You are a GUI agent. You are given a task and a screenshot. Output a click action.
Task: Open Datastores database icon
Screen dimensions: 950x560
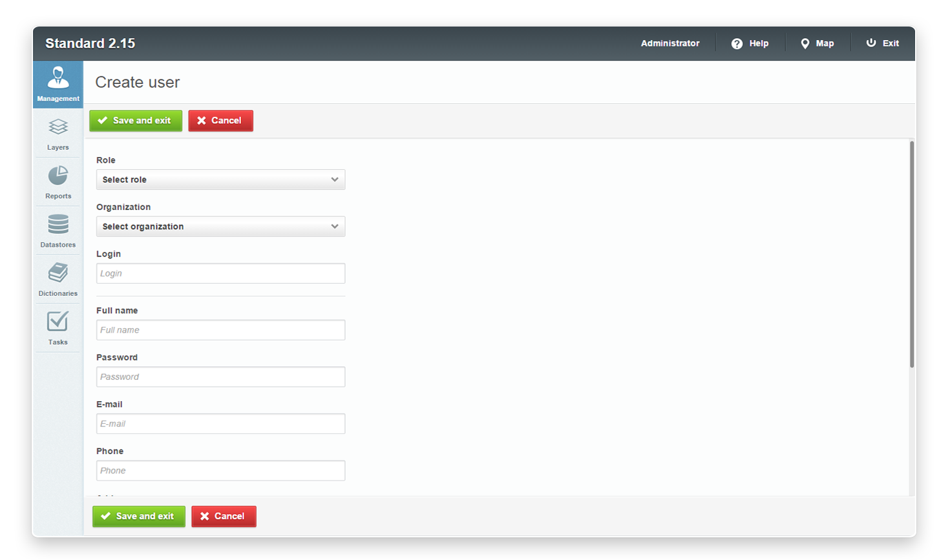click(58, 224)
